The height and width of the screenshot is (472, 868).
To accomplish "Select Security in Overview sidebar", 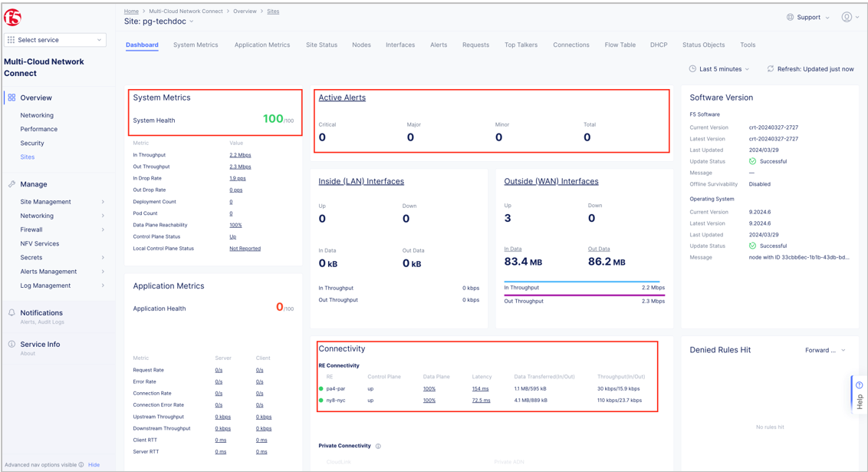I will (x=32, y=143).
